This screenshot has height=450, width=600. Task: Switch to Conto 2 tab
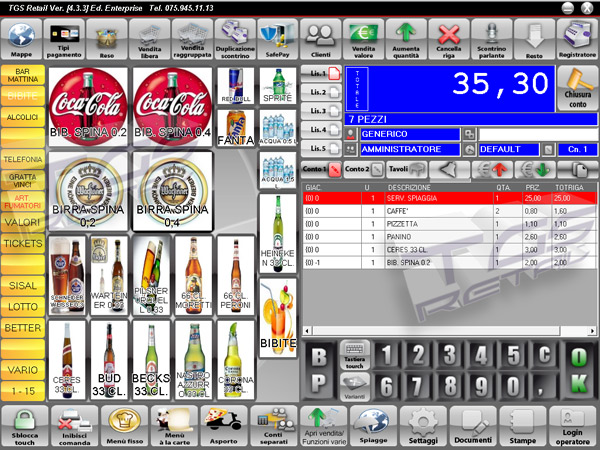point(364,169)
